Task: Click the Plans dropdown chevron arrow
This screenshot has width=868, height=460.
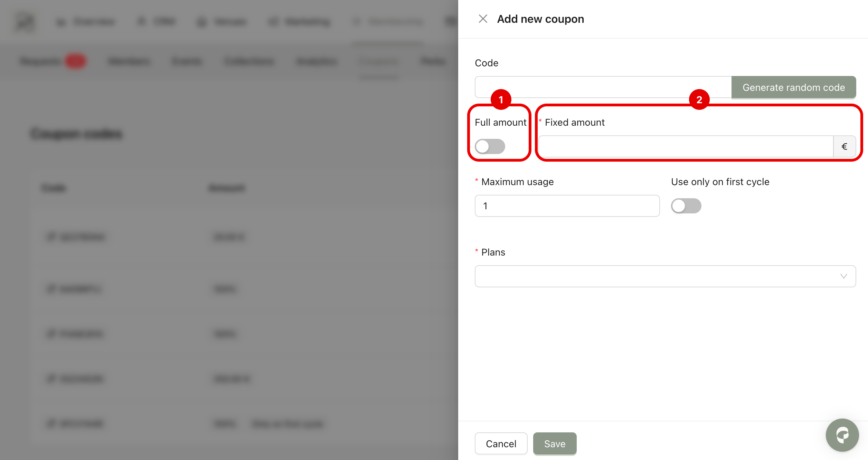Action: 843,276
